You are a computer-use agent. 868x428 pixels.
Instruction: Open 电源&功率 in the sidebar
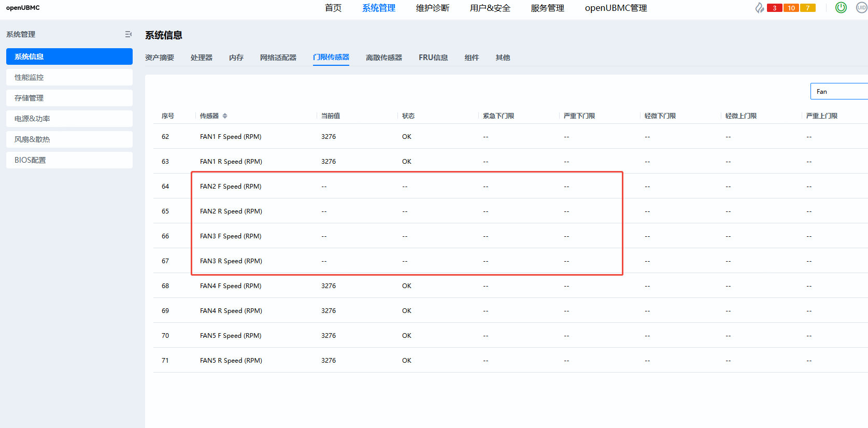coord(69,119)
